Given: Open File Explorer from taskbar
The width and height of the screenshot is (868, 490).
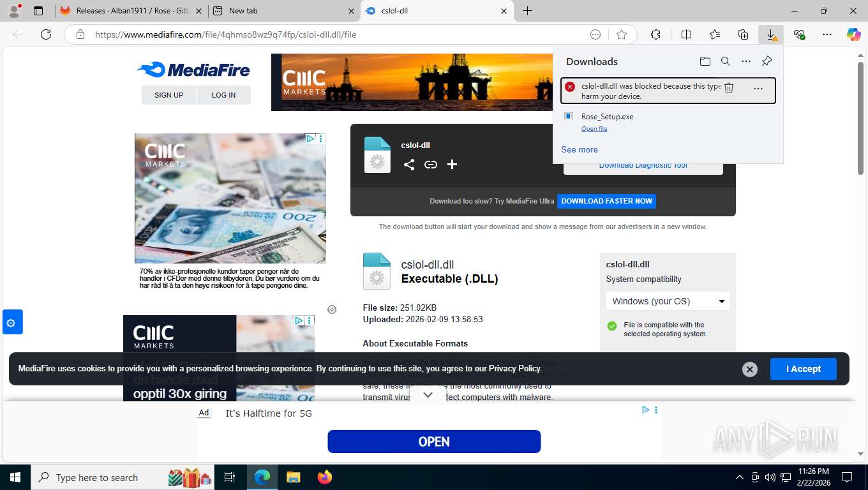Looking at the screenshot, I should pyautogui.click(x=293, y=477).
